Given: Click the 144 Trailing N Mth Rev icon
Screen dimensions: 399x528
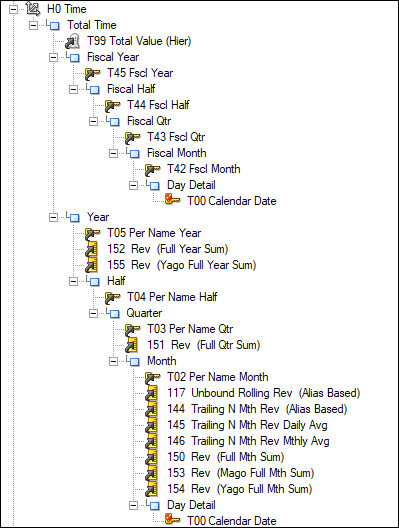Looking at the screenshot, I should [x=152, y=409].
